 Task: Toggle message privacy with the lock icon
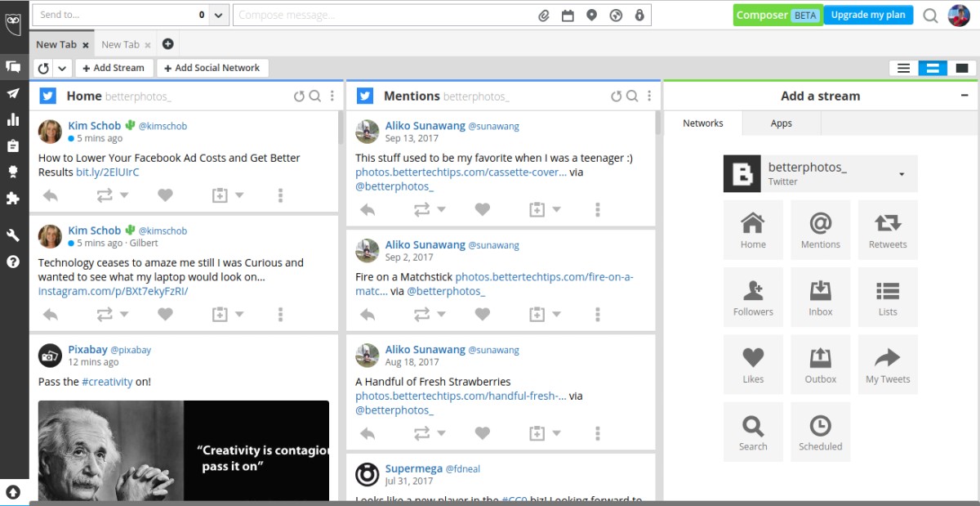(x=639, y=14)
